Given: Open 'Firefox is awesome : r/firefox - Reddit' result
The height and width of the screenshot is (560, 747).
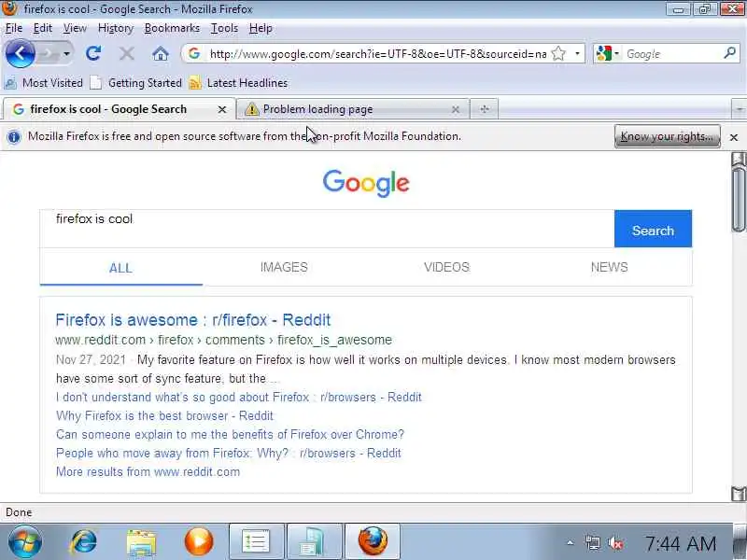Looking at the screenshot, I should pos(193,320).
